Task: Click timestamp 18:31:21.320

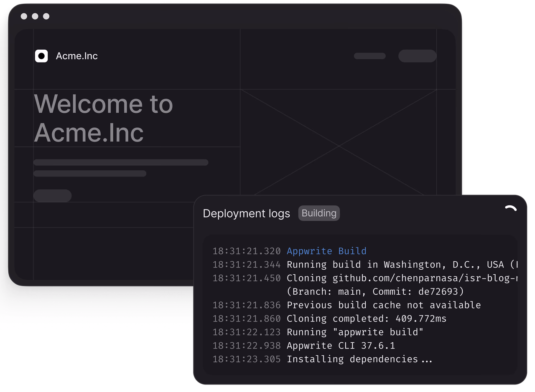Action: (247, 251)
